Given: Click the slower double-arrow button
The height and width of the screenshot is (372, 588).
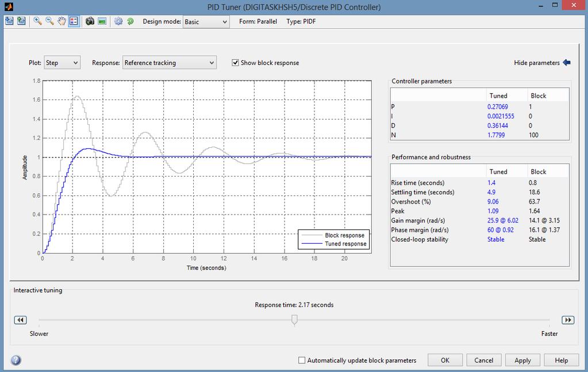Looking at the screenshot, I should tap(20, 320).
